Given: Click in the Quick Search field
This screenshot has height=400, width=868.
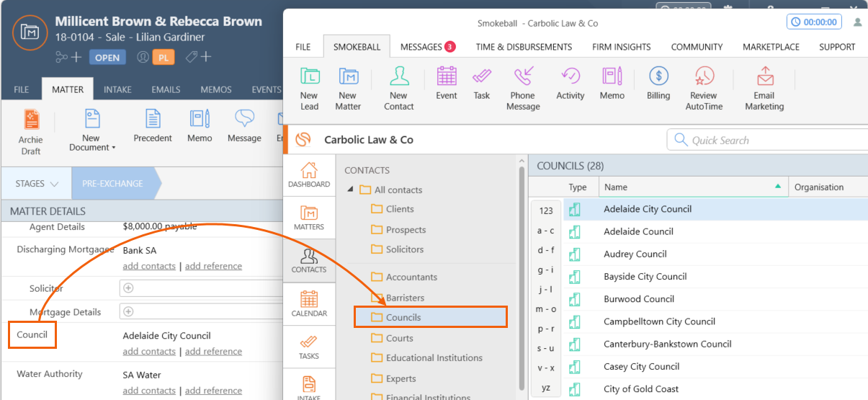Looking at the screenshot, I should (767, 140).
